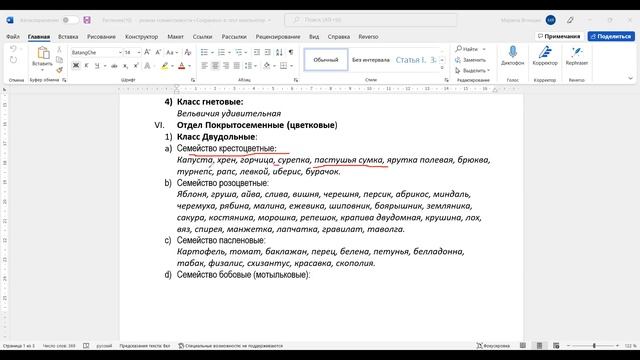The image size is (640, 360).
Task: Toggle italic К formatting
Action: (x=86, y=66)
